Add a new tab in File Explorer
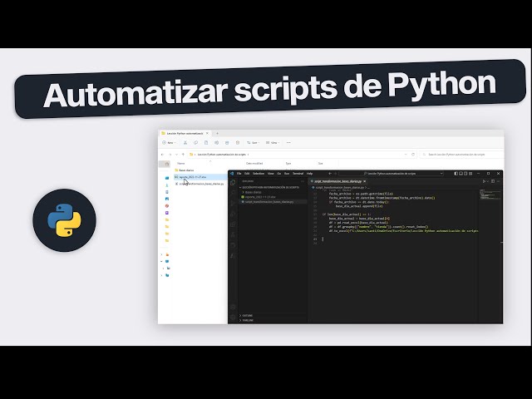The height and width of the screenshot is (399, 532). (218, 133)
